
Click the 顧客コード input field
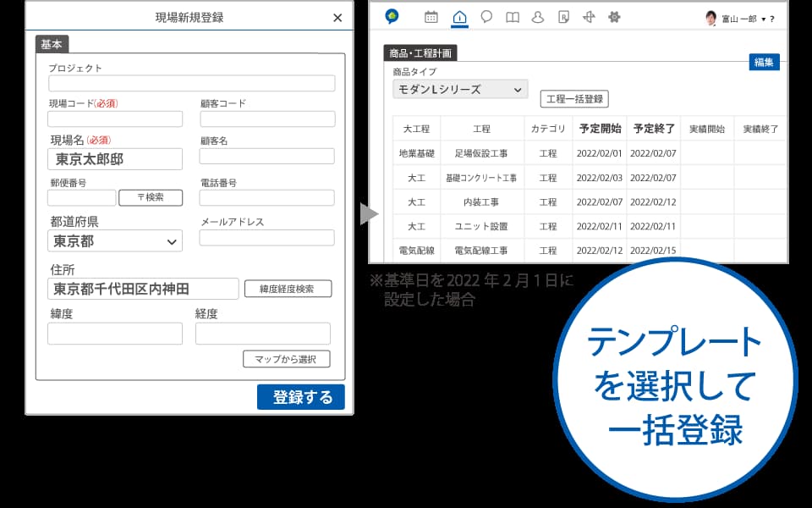[x=268, y=119]
